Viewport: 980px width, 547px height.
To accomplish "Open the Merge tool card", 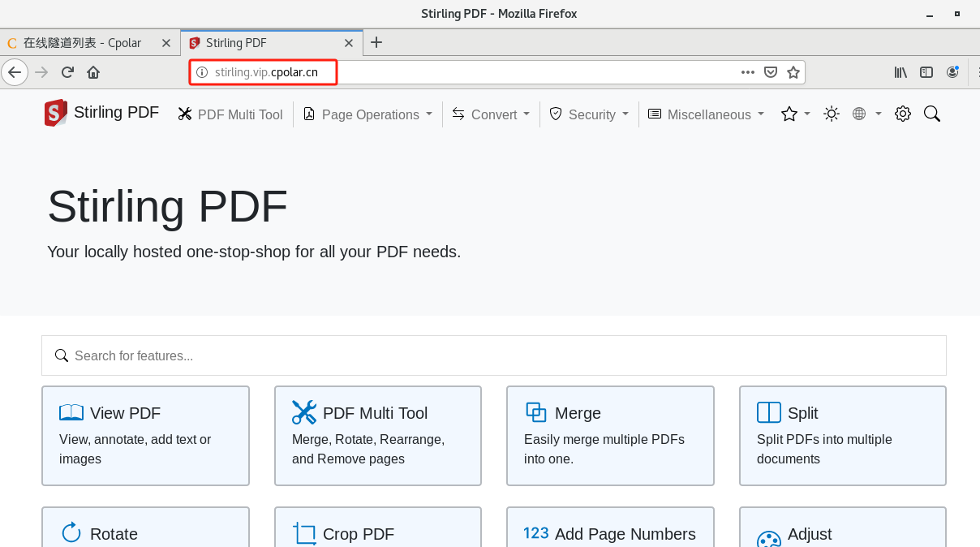I will click(610, 435).
